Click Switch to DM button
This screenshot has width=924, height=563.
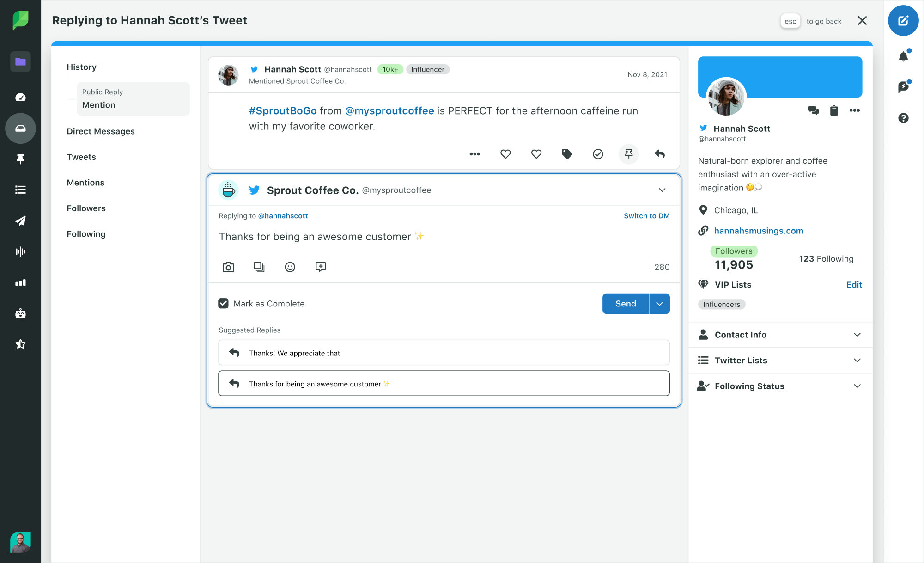click(x=647, y=215)
